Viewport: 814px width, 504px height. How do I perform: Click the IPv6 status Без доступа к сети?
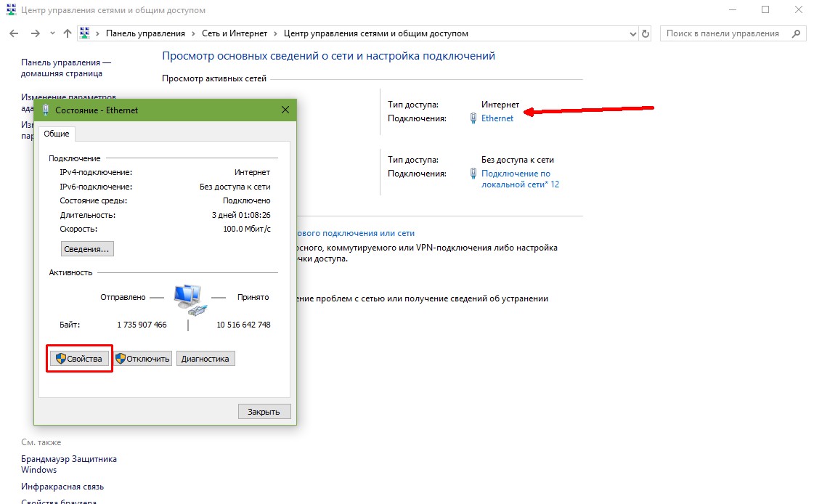pos(235,187)
